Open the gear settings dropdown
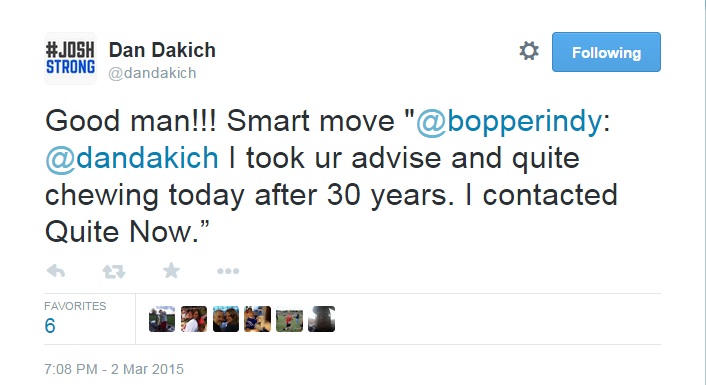The image size is (706, 385). (529, 51)
